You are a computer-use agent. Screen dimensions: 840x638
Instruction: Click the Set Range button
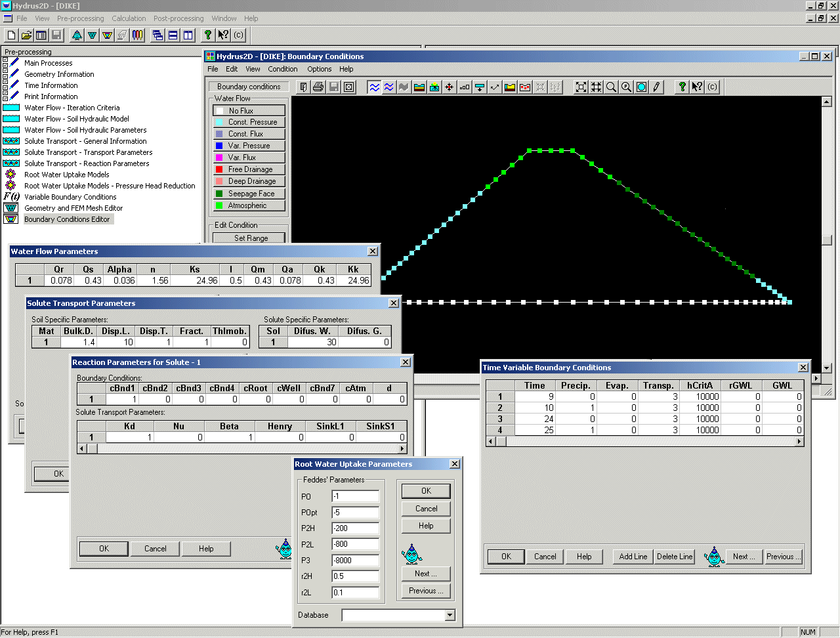point(249,238)
